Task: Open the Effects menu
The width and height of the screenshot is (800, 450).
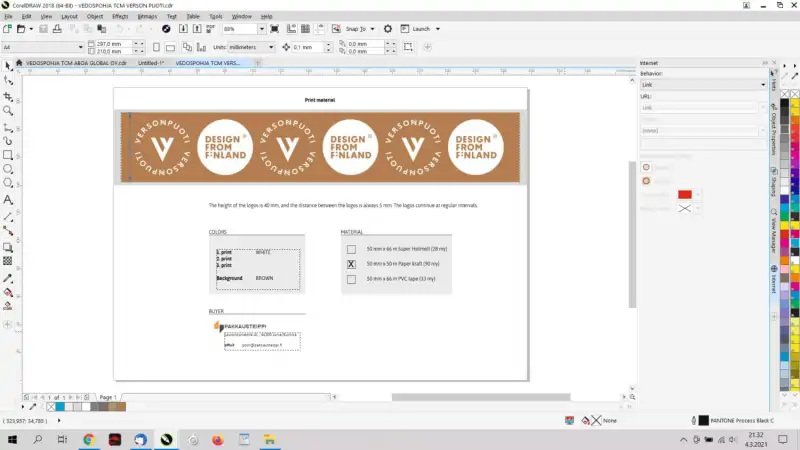Action: (x=120, y=16)
